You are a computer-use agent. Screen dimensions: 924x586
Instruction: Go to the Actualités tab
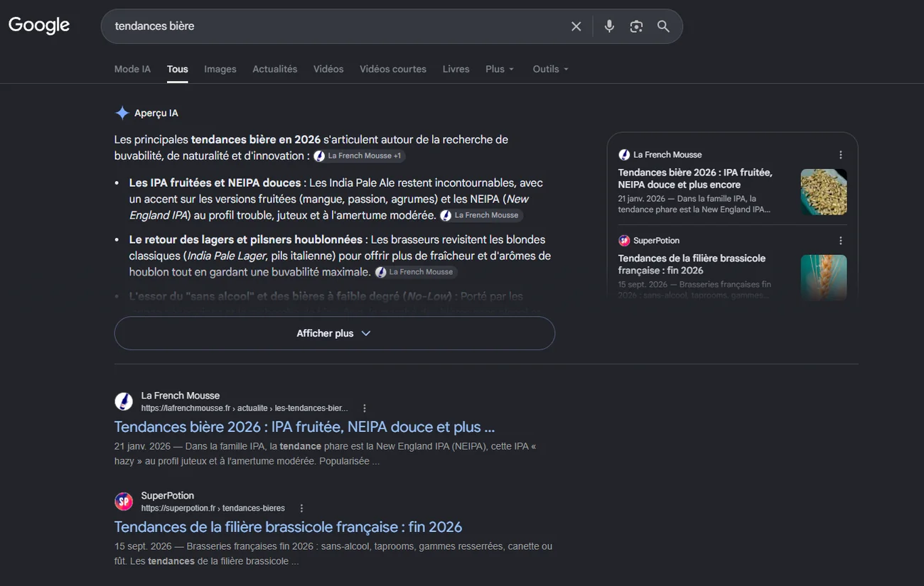[x=275, y=69]
